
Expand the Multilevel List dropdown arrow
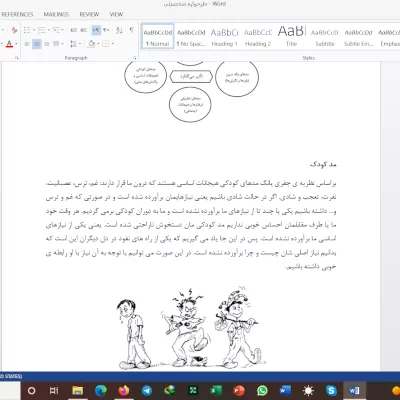tap(62, 30)
